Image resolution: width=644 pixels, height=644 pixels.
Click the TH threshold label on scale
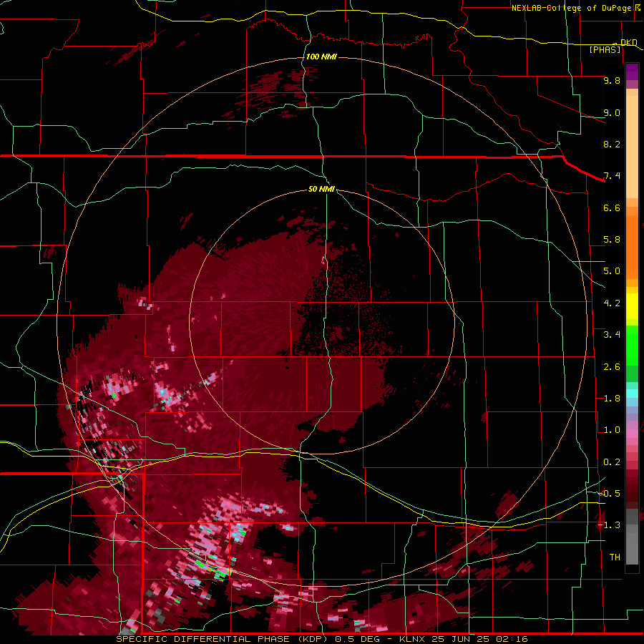tap(615, 557)
